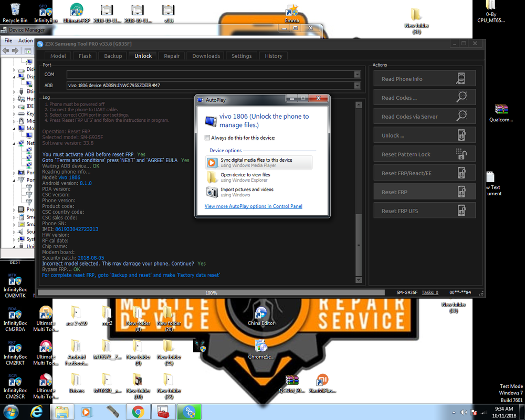Click the Windows Start button
The image size is (525, 420).
pos(10,412)
